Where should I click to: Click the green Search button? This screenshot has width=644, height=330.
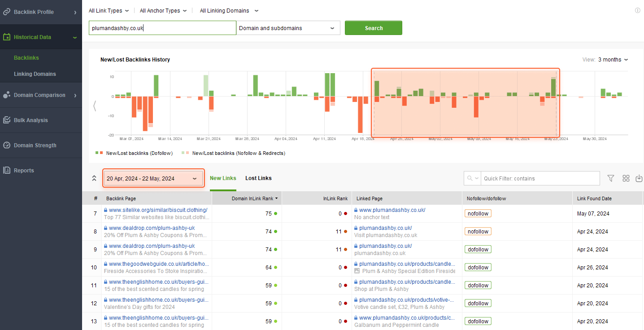374,28
